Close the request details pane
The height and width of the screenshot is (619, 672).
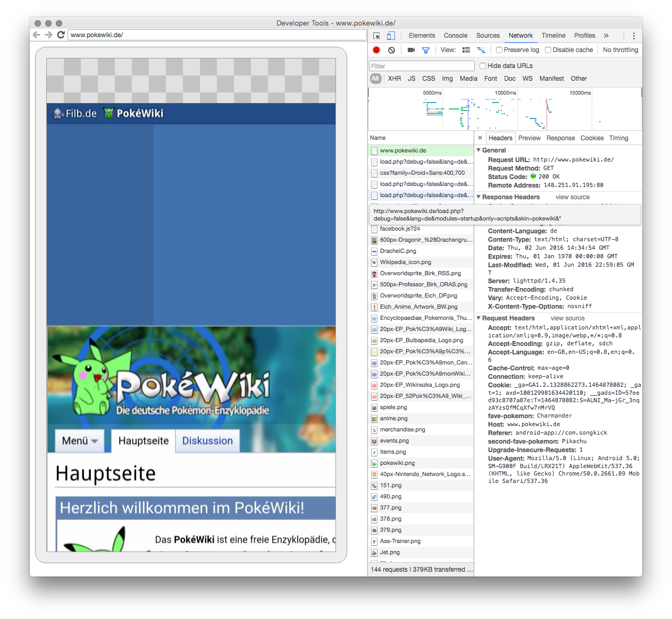pos(480,138)
